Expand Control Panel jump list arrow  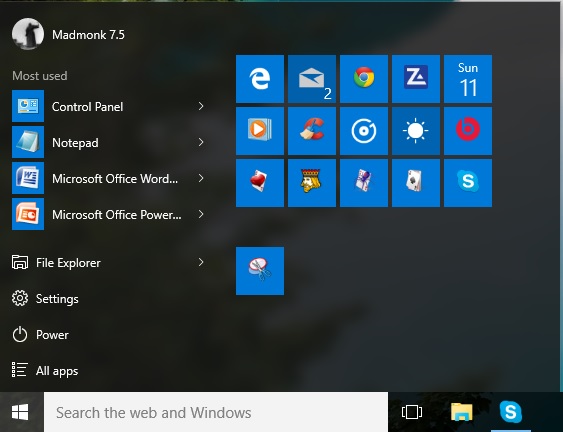201,106
